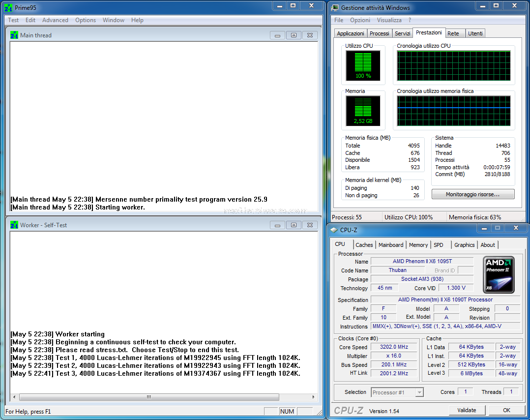Click the Utilizzo CPU 100% meter
Image resolution: width=530 pixels, height=420 pixels.
(x=363, y=65)
